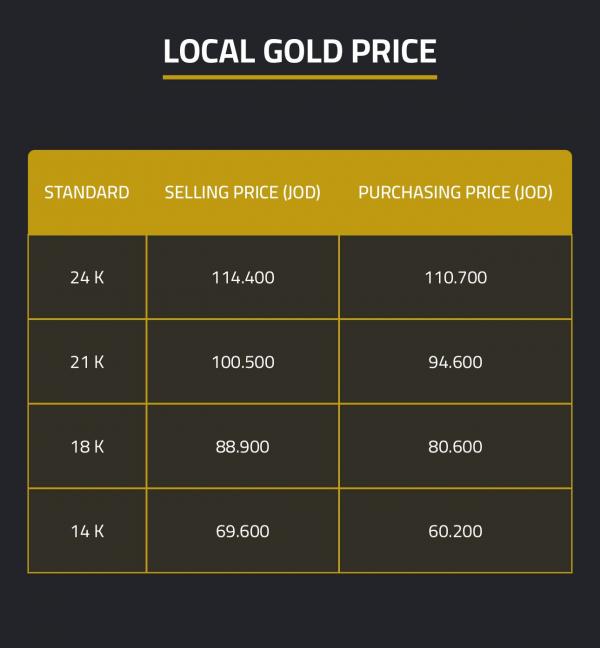This screenshot has height=648, width=600.
Task: Click PURCHASING PRICE (JOD) column header
Action: coord(455,192)
